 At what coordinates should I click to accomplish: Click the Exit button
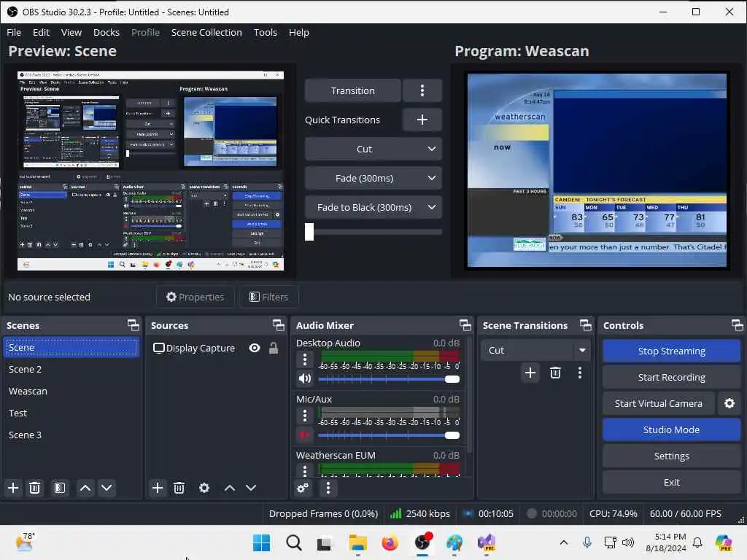coord(671,482)
